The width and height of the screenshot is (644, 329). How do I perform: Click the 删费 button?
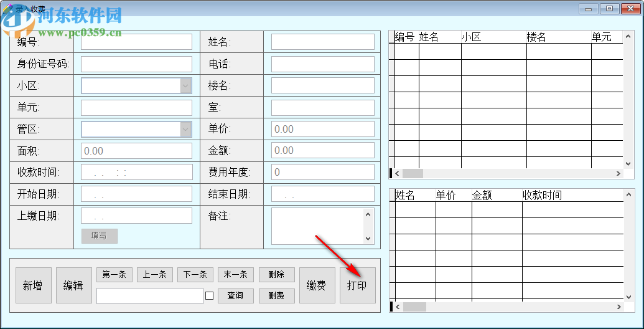tap(276, 296)
